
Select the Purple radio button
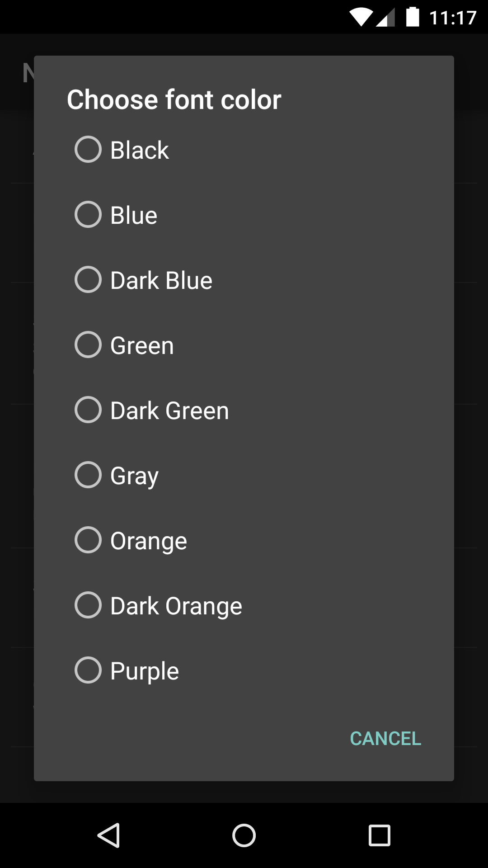tap(88, 670)
